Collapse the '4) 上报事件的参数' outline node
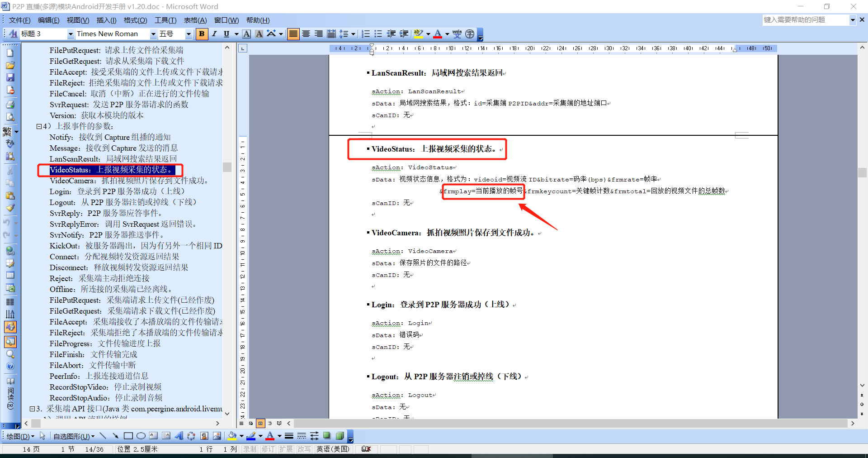This screenshot has height=458, width=868. tap(39, 126)
